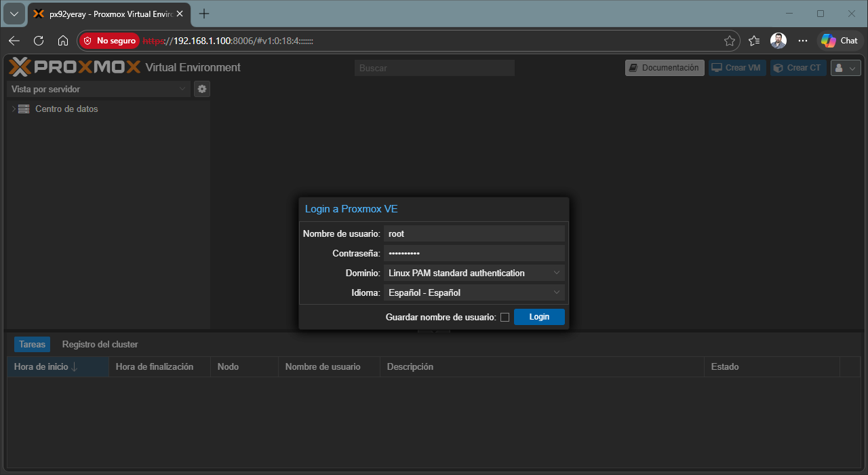Click the Crear VM button
The height and width of the screenshot is (475, 868).
click(x=737, y=68)
